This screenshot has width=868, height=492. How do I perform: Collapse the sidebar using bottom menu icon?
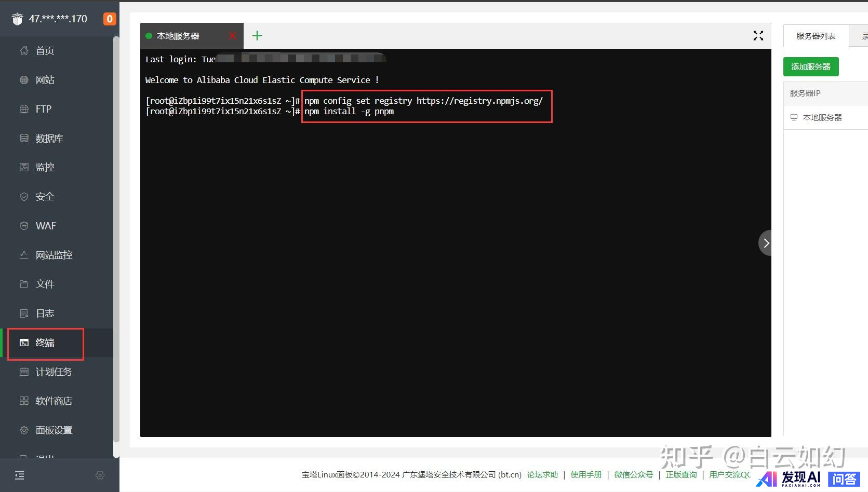click(x=19, y=475)
